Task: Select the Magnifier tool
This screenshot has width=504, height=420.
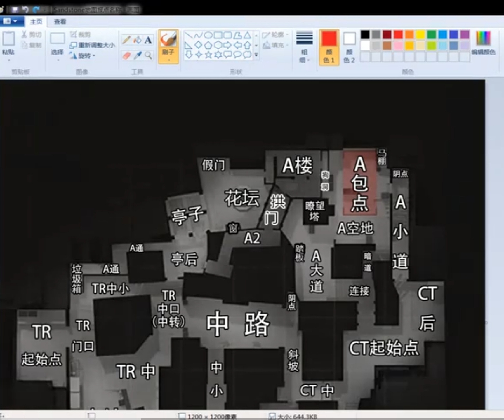Action: [148, 55]
